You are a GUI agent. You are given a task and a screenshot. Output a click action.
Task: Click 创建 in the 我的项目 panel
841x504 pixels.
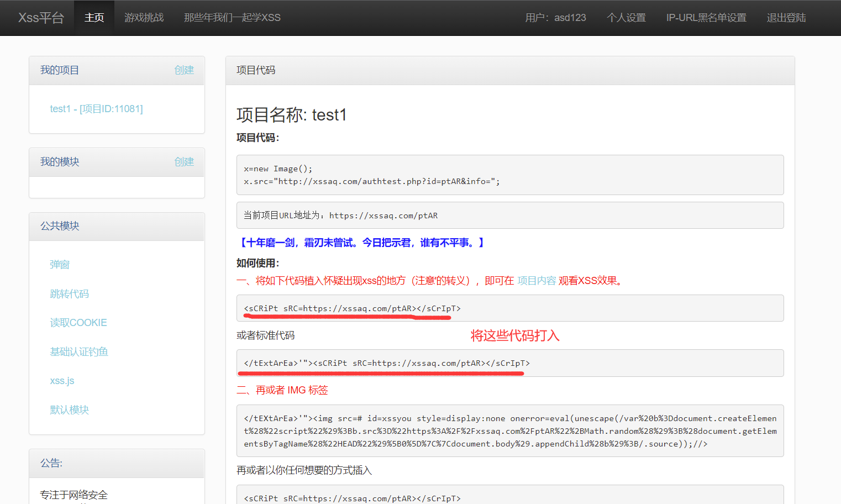184,70
